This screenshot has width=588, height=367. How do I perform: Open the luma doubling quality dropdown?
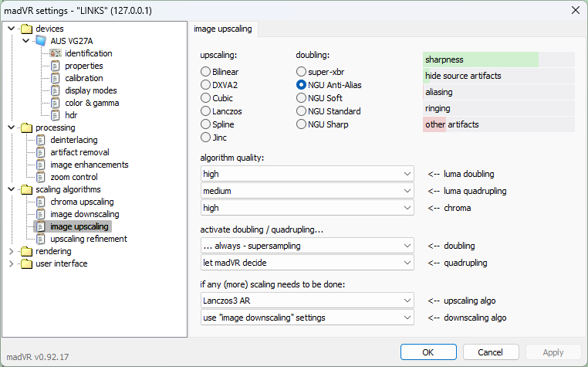click(x=307, y=174)
